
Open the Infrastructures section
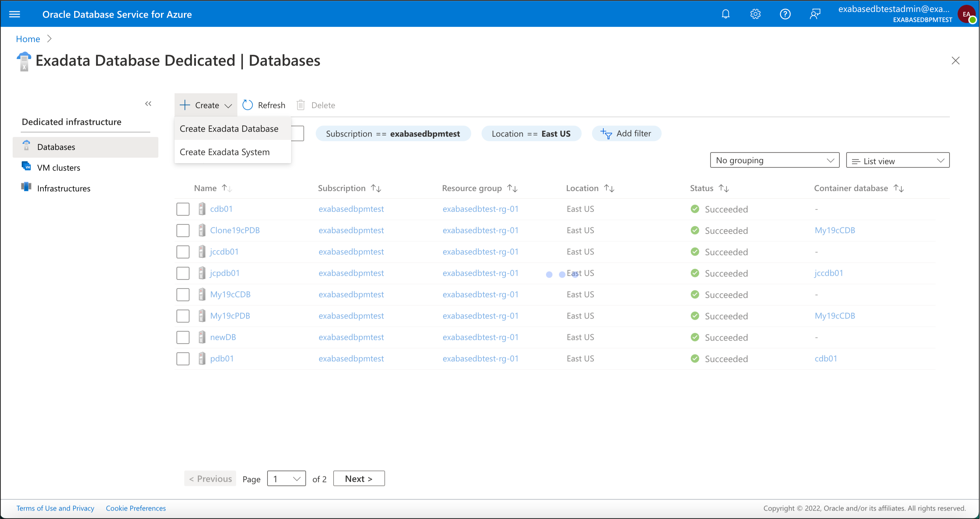coord(63,188)
